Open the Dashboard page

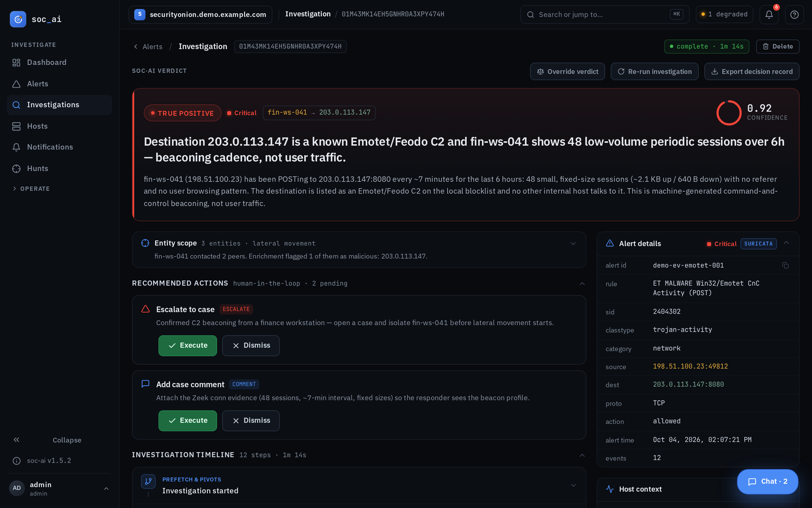coord(59,62)
